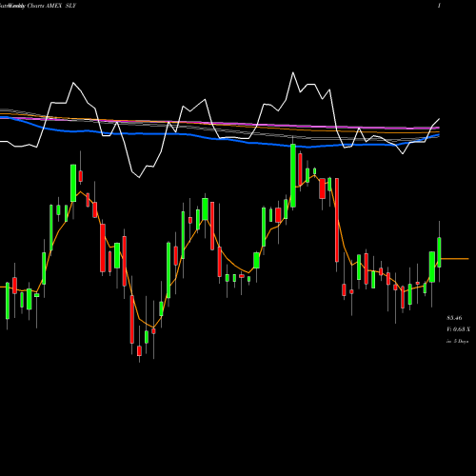476x476 pixels.
Task: Select the orange horizontal last-price line
Action: pos(455,259)
